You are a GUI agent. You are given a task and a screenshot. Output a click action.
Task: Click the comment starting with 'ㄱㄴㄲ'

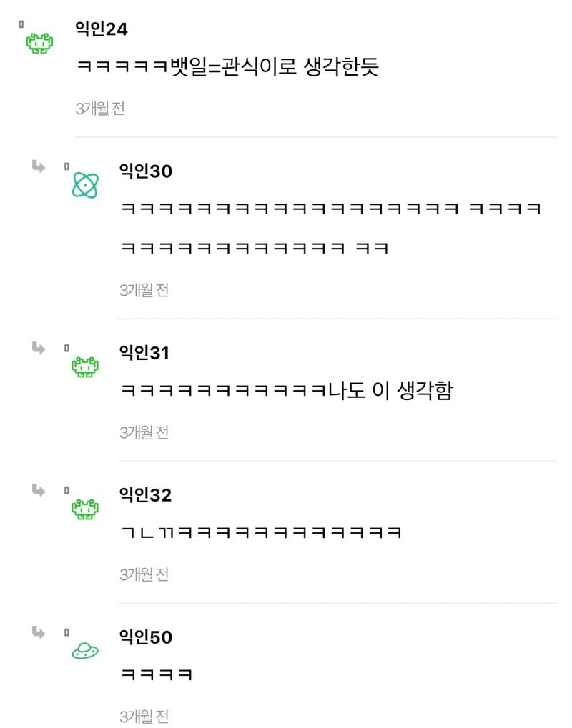(261, 533)
